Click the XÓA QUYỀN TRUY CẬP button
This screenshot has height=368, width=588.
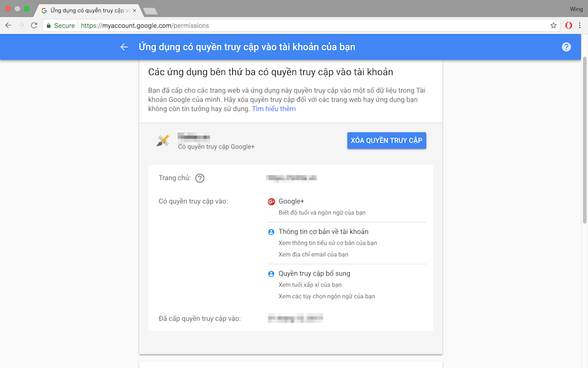(x=386, y=140)
